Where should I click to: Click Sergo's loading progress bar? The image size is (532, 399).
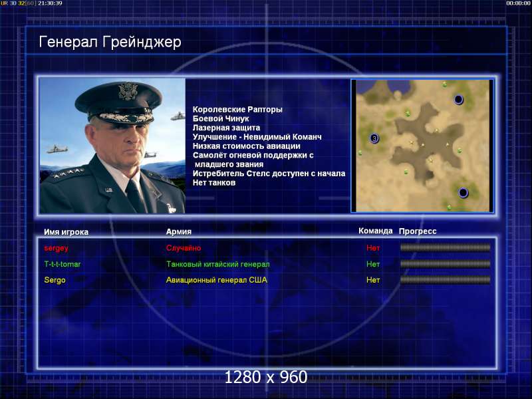coord(445,279)
